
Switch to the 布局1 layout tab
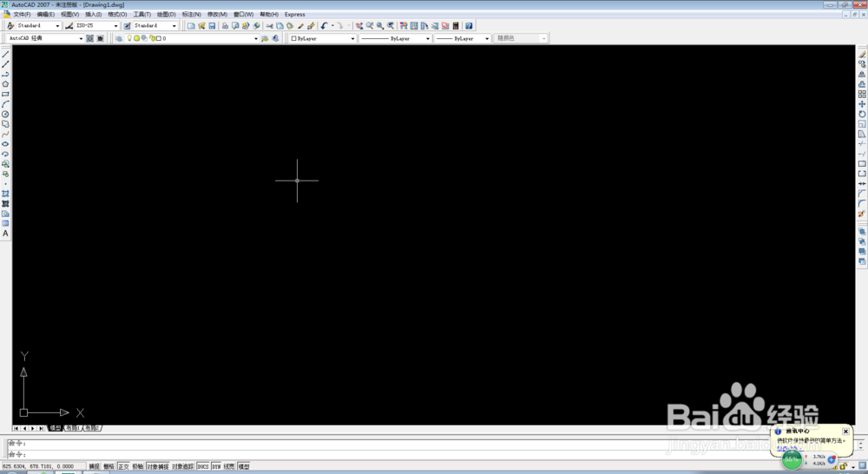(x=73, y=428)
